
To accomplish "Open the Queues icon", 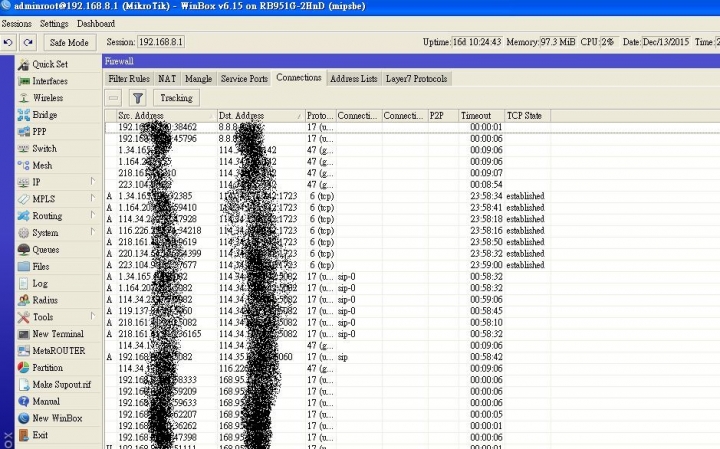I will coord(23,250).
